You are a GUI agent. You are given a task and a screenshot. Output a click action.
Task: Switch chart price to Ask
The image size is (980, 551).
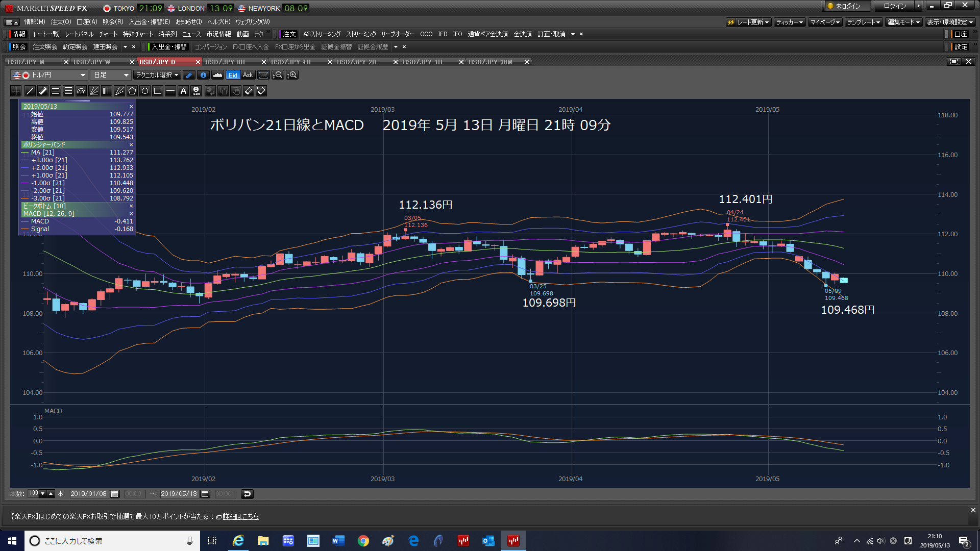[x=248, y=75]
